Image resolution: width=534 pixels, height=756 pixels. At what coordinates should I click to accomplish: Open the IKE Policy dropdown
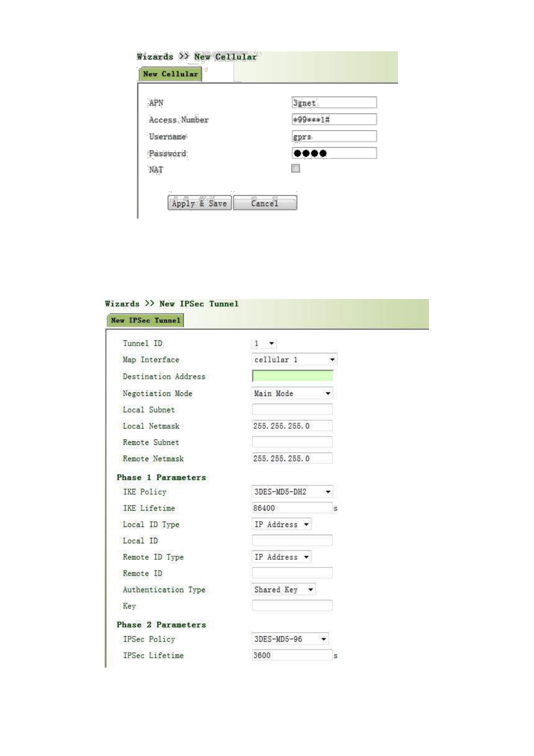pyautogui.click(x=292, y=492)
